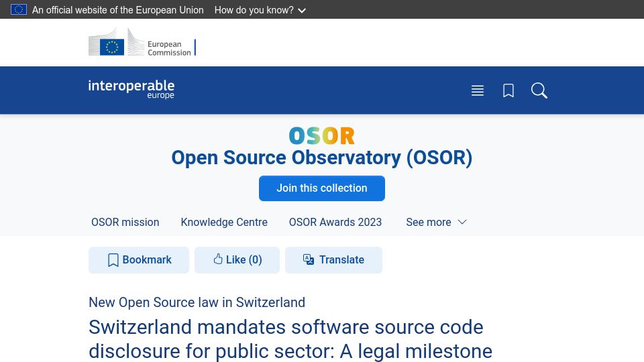
Task: Like this article with thumbs up
Action: pyautogui.click(x=237, y=260)
